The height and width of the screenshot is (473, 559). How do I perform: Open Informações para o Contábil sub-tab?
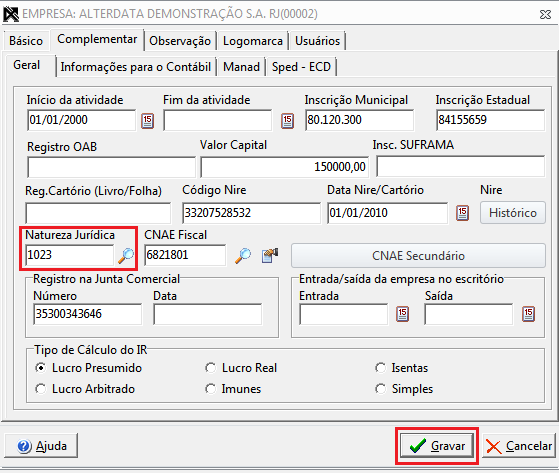click(136, 67)
